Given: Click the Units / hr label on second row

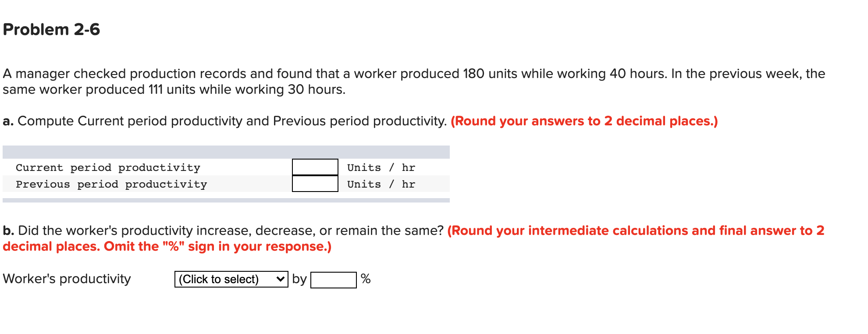Looking at the screenshot, I should 381,184.
